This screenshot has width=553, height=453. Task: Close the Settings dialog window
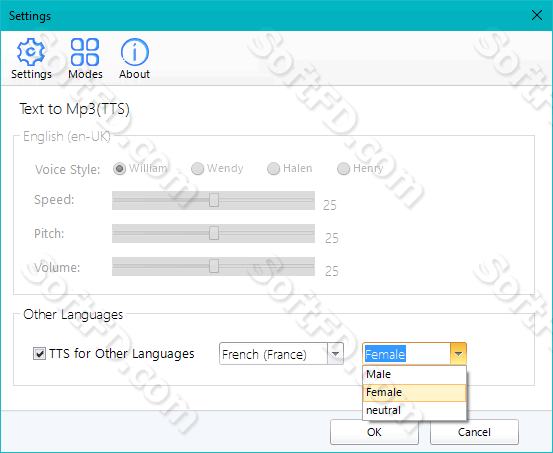coord(537,15)
